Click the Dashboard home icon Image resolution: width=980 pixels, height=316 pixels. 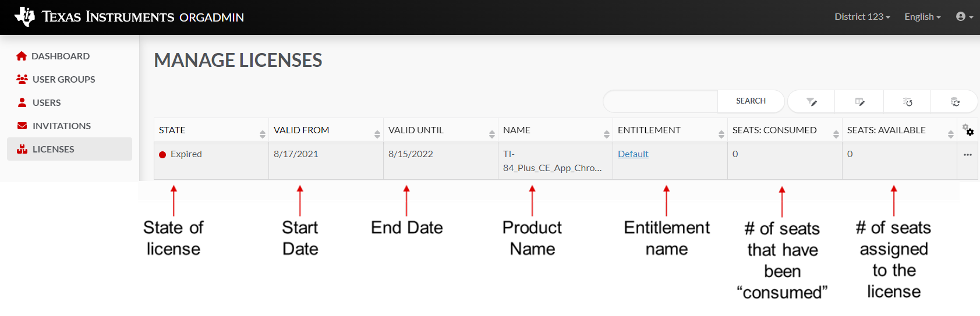[22, 56]
